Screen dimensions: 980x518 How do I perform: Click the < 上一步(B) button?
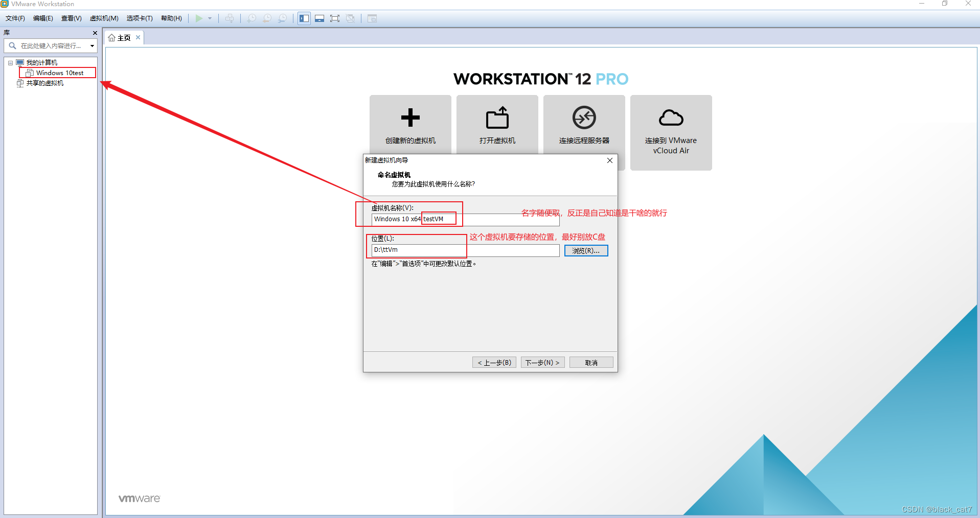[494, 363]
